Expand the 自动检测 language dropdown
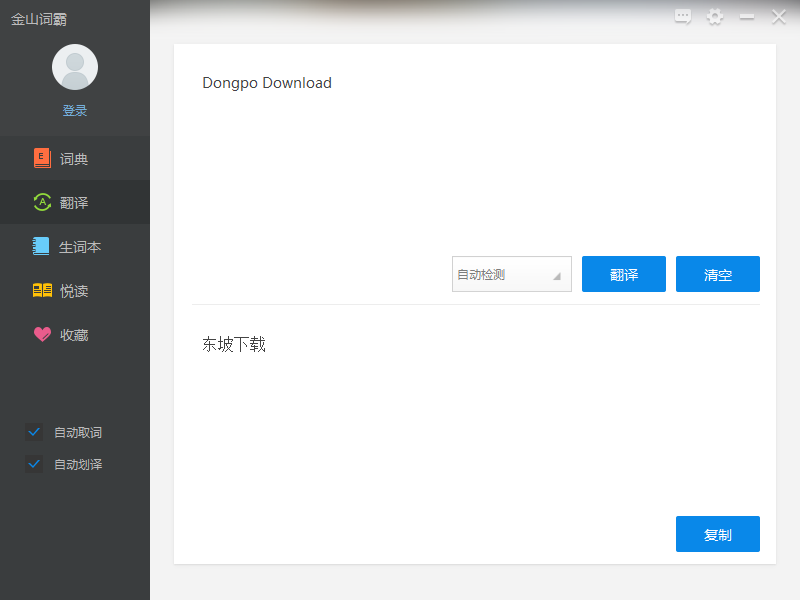This screenshot has height=600, width=800. pyautogui.click(x=512, y=274)
